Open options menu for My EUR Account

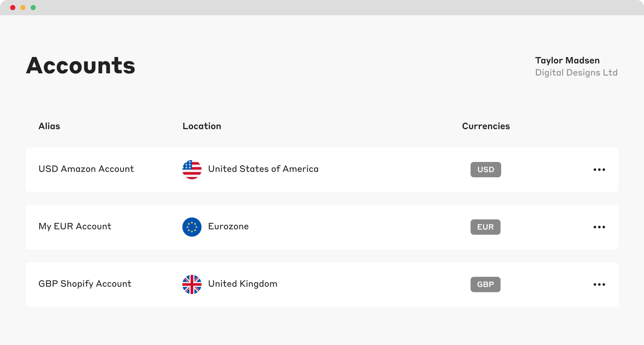click(599, 227)
